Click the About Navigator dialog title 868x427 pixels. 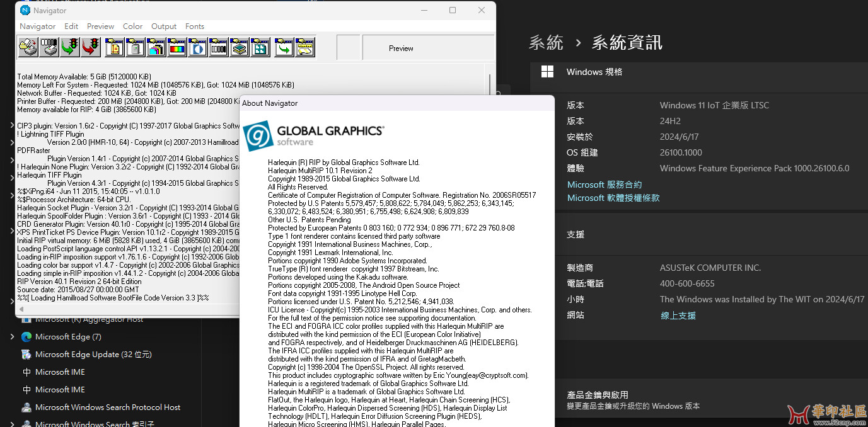coord(270,103)
